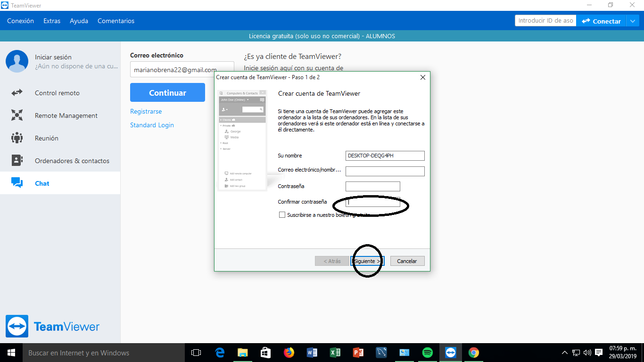This screenshot has height=362, width=644.
Task: Open the Comentarios menu
Action: [116, 21]
